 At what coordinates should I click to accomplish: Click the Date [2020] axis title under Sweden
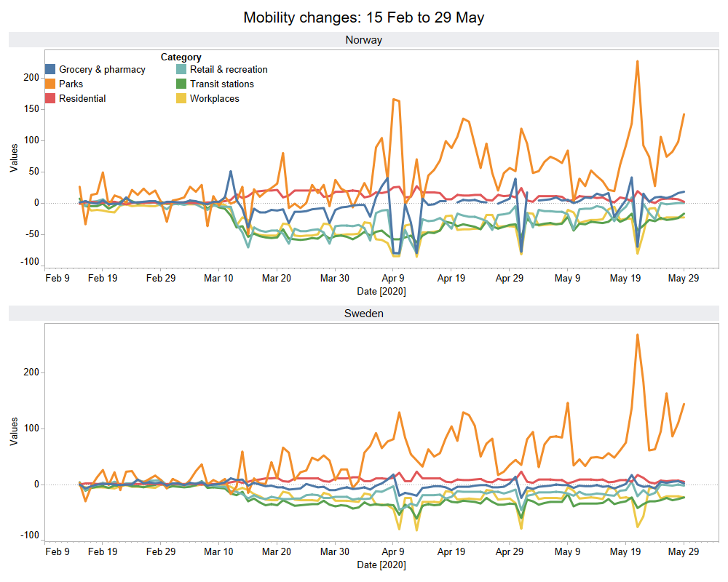381,565
